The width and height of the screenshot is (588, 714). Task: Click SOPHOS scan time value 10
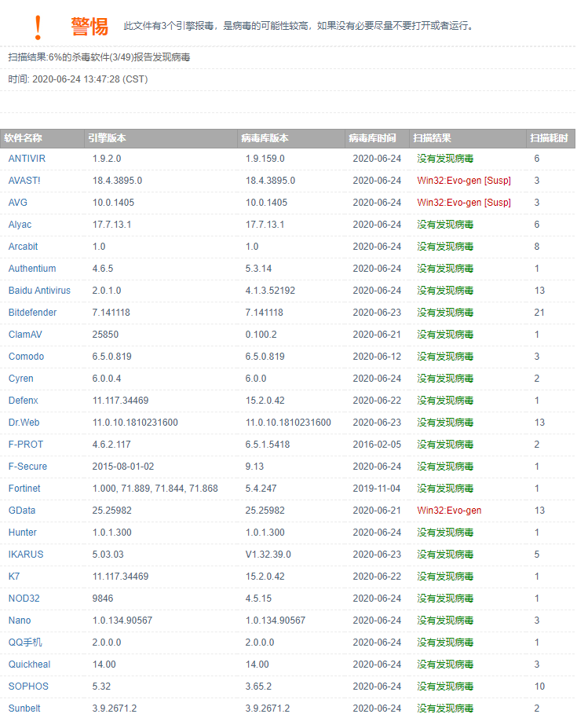coord(540,687)
